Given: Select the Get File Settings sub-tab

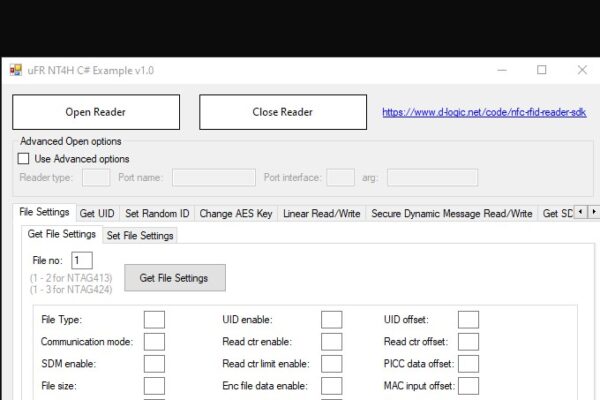Looking at the screenshot, I should tap(62, 234).
